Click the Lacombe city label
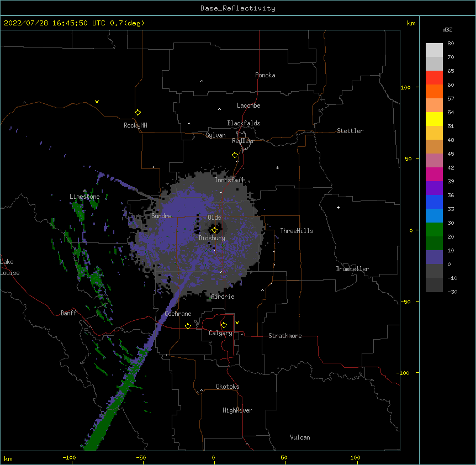The height and width of the screenshot is (465, 476). [248, 105]
